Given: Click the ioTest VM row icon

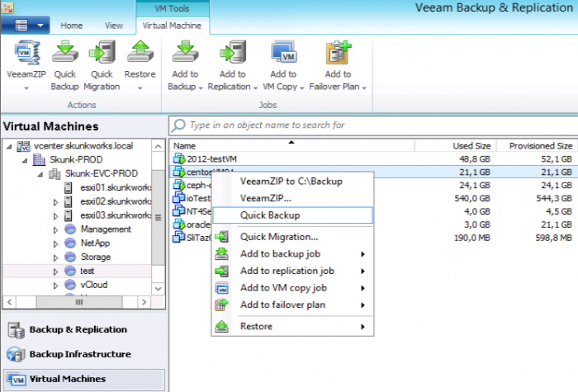Looking at the screenshot, I should (x=179, y=198).
